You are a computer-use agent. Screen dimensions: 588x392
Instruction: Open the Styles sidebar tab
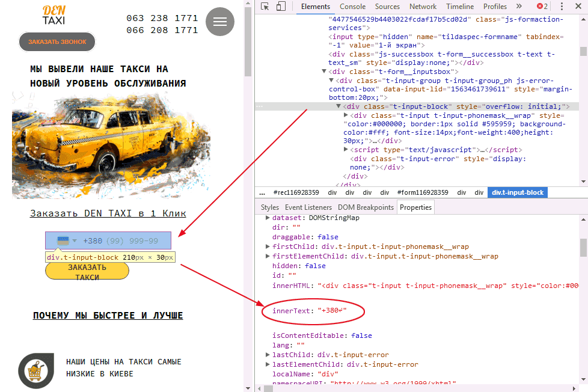pyautogui.click(x=269, y=207)
